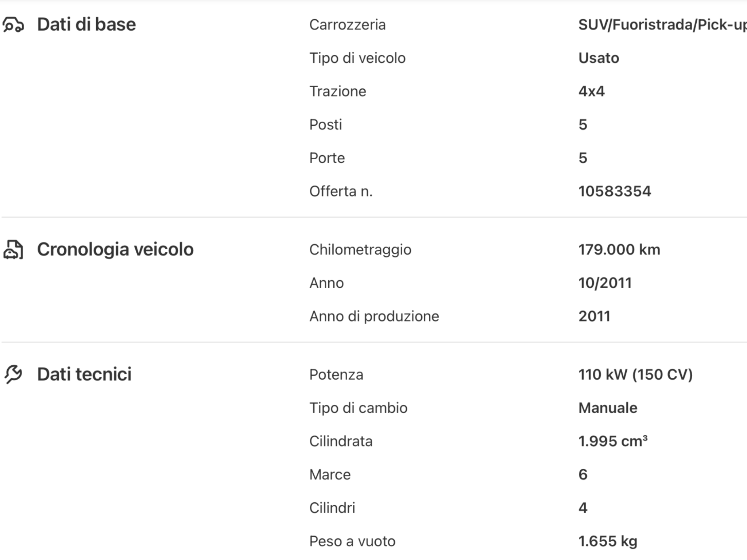Select the Dati di base heading

[x=86, y=25]
